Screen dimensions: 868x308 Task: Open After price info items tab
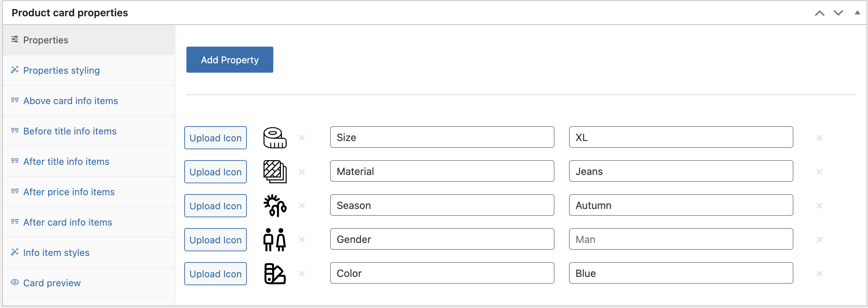89,192
